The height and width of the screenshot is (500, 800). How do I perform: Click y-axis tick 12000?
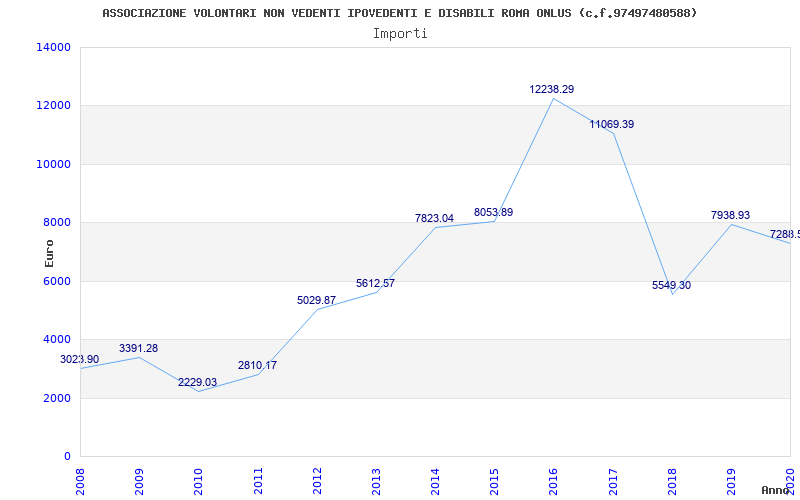[x=54, y=106]
